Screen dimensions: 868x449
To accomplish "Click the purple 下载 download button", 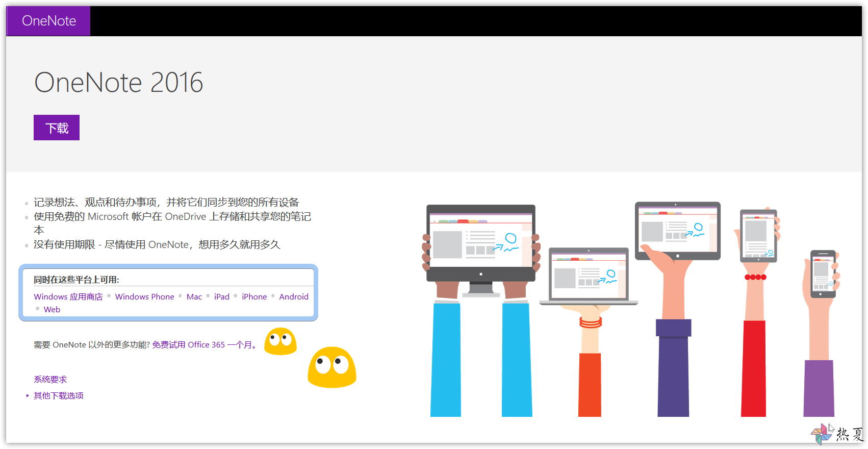I will pos(57,128).
